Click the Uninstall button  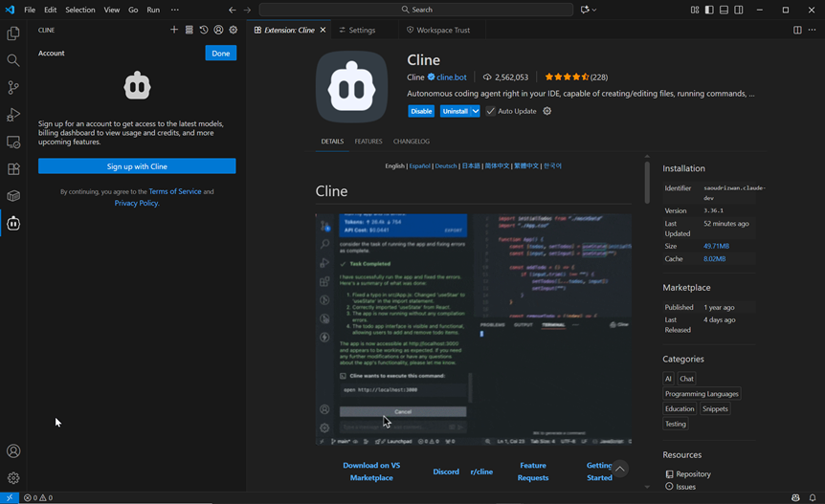[456, 111]
